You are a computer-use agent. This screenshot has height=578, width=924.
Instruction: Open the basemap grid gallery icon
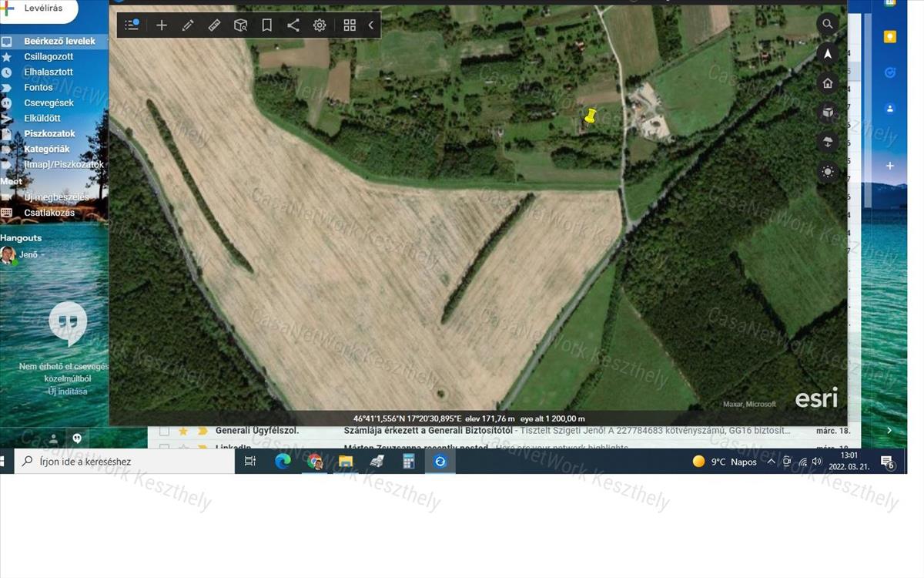(350, 25)
